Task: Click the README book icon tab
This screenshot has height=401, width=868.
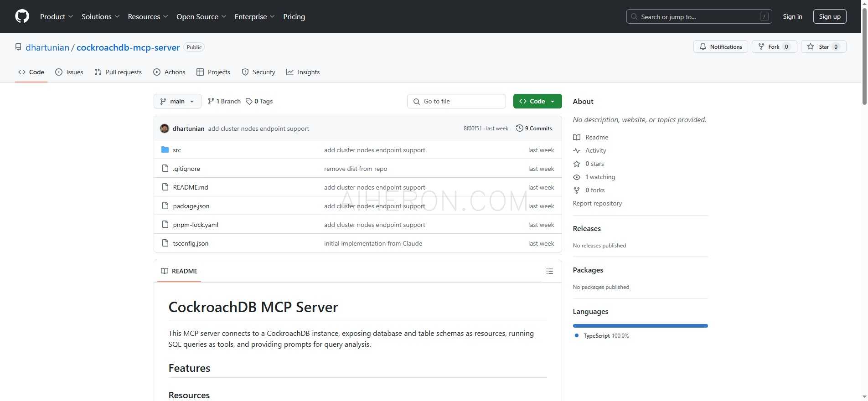Action: 165,271
